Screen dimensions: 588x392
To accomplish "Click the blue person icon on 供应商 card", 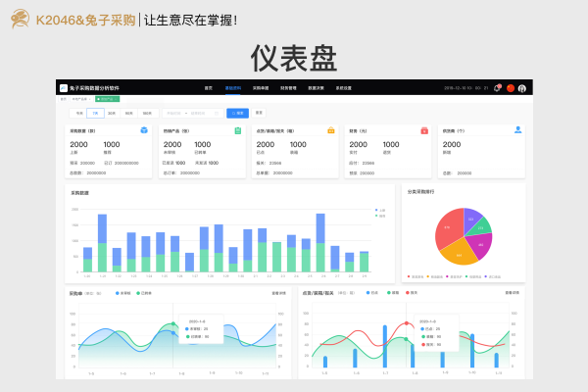I will point(518,129).
